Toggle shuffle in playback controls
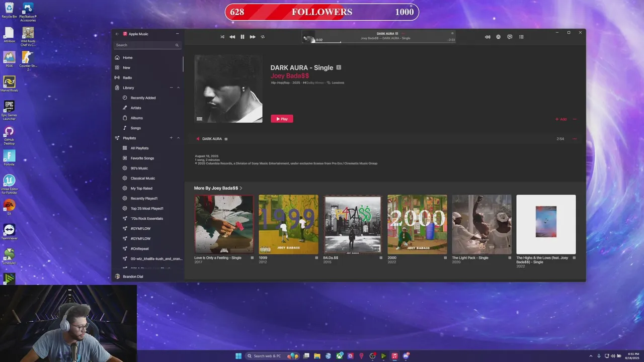Image resolution: width=644 pixels, height=362 pixels. 222,37
